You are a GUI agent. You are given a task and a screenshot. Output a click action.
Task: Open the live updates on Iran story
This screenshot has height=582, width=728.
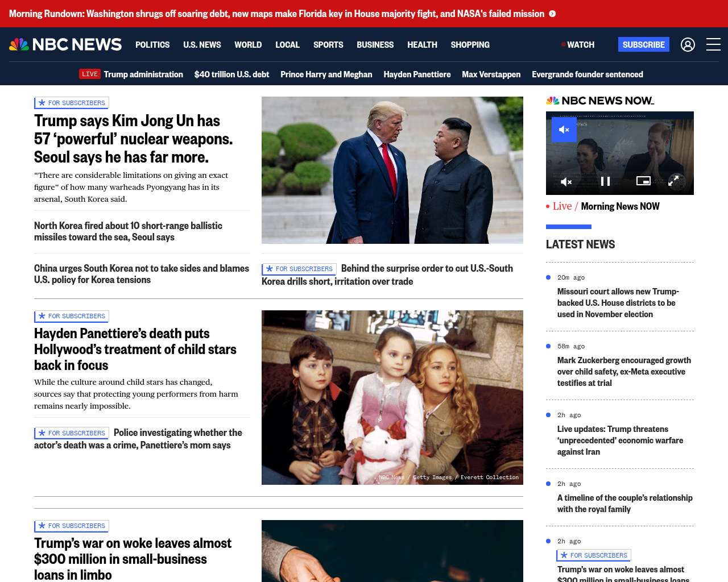click(620, 440)
